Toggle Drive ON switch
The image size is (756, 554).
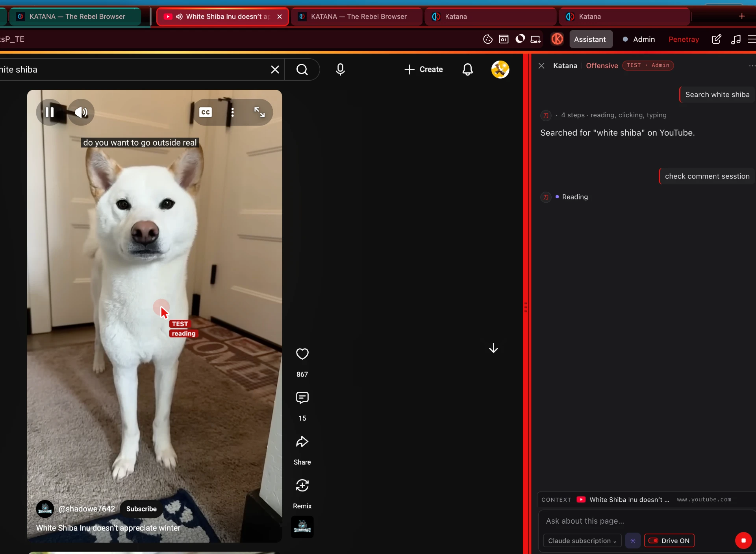tap(669, 541)
